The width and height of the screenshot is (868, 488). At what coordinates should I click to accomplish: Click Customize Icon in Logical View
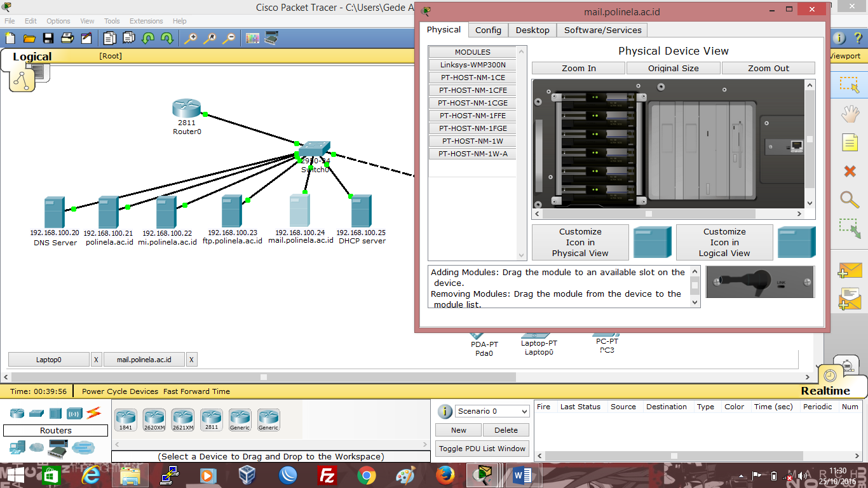[724, 242]
